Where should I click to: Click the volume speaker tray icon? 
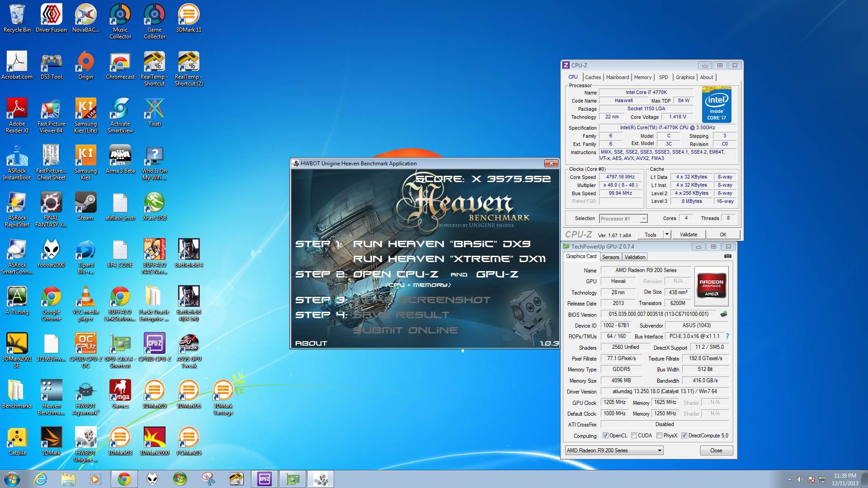(x=800, y=479)
